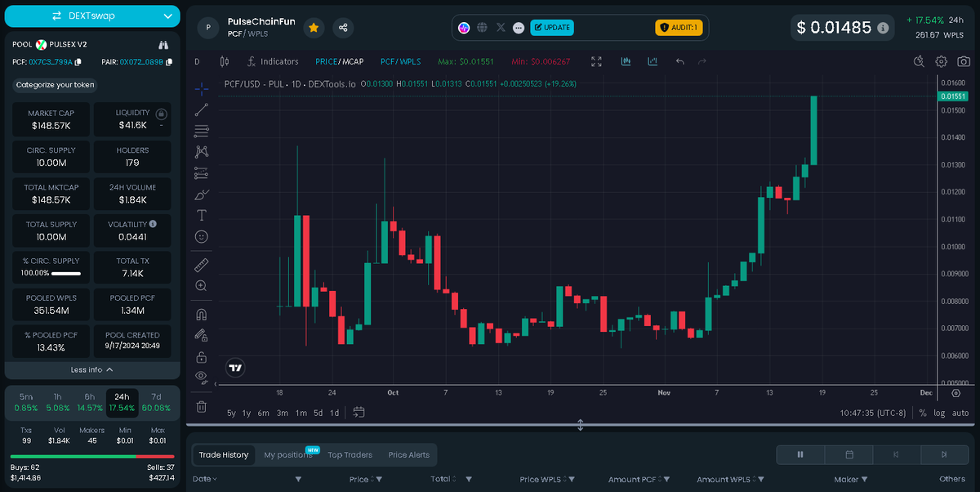Click the fullscreen chart icon

point(596,61)
